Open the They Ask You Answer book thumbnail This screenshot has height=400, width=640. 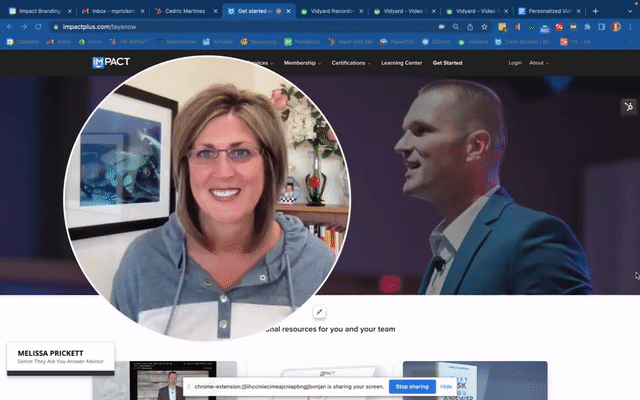[475, 380]
